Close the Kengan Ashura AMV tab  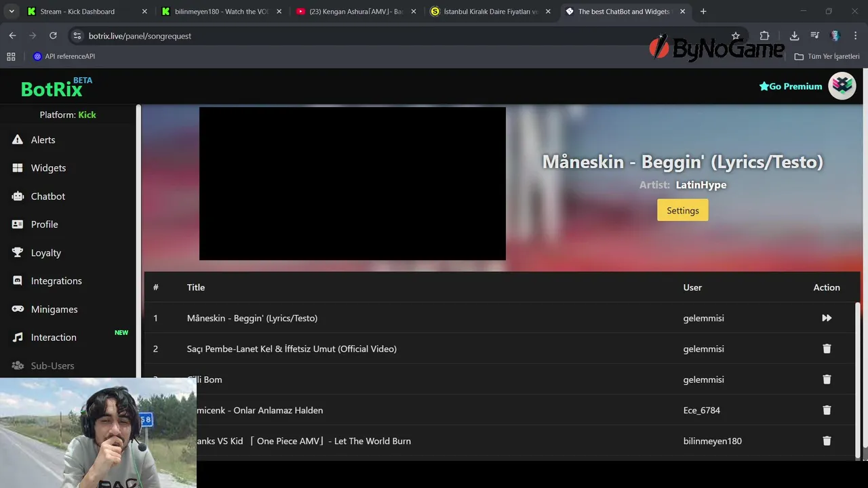coord(414,12)
